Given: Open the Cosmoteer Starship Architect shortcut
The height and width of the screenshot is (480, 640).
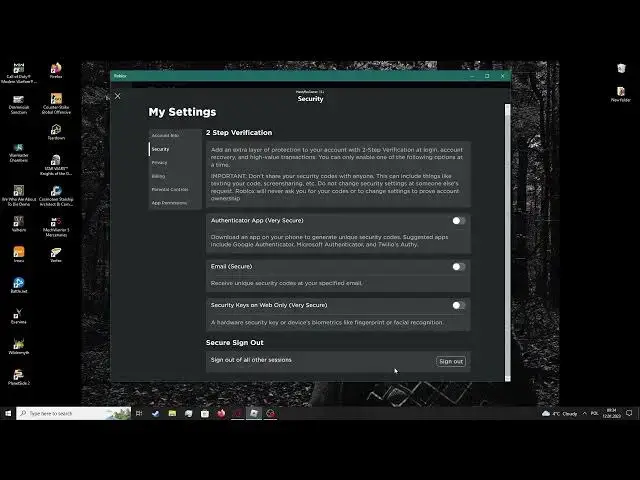Looking at the screenshot, I should pos(56,196).
